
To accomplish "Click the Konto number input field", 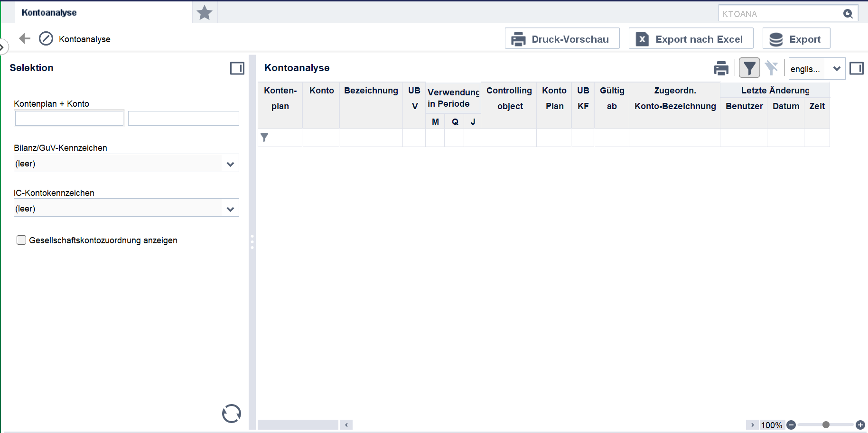I will click(x=184, y=118).
